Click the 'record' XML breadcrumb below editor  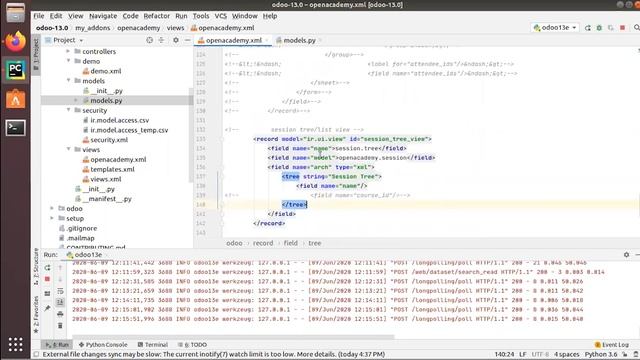pyautogui.click(x=263, y=243)
